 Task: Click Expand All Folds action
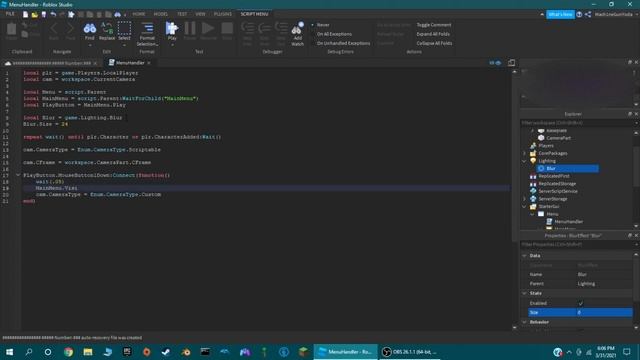pos(433,34)
